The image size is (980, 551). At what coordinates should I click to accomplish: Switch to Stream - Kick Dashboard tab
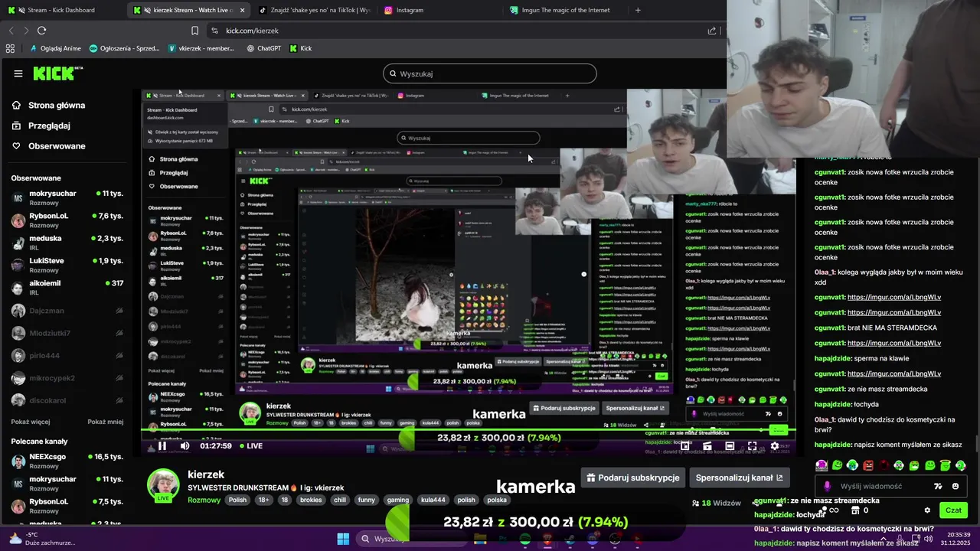pyautogui.click(x=61, y=10)
